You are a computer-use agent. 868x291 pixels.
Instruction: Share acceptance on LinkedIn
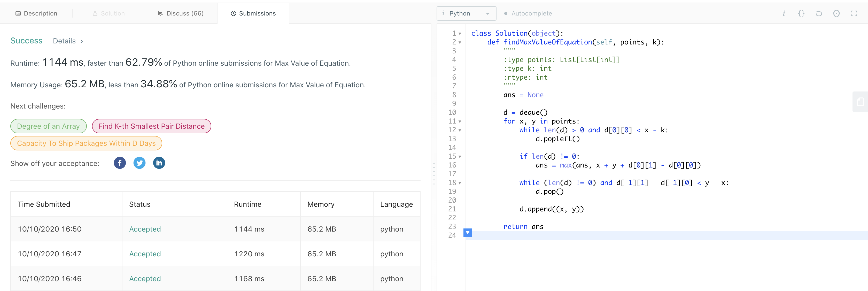tap(159, 163)
